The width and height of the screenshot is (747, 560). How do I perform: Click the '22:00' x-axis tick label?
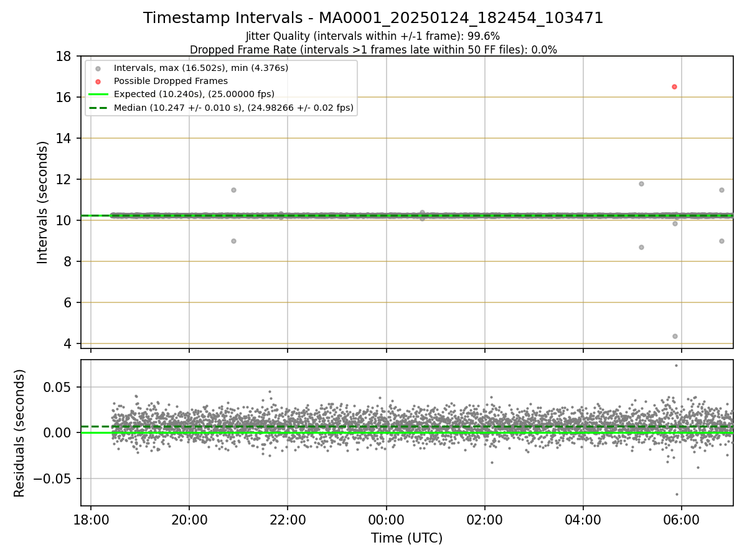pyautogui.click(x=288, y=519)
